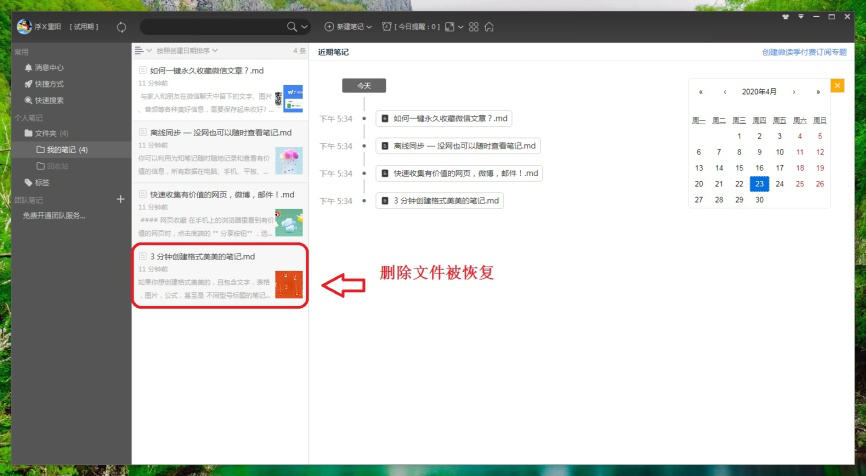866x476 pixels.
Task: Select note 快速收集有价值的网页 in list
Action: click(220, 214)
